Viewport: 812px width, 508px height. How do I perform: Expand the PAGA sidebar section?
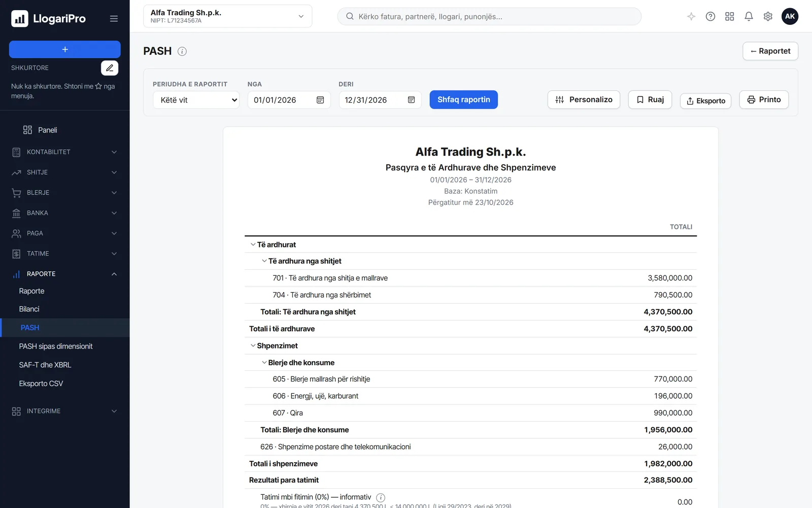tap(64, 233)
